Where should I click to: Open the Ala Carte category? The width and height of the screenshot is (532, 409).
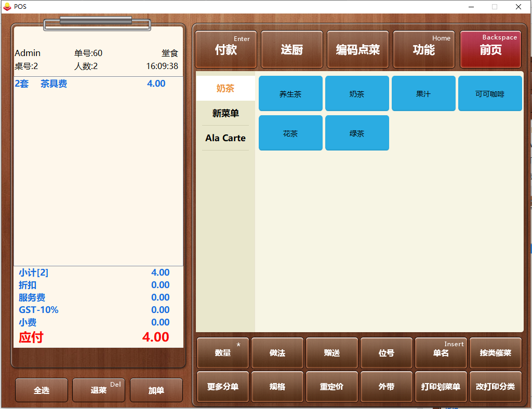pyautogui.click(x=225, y=138)
